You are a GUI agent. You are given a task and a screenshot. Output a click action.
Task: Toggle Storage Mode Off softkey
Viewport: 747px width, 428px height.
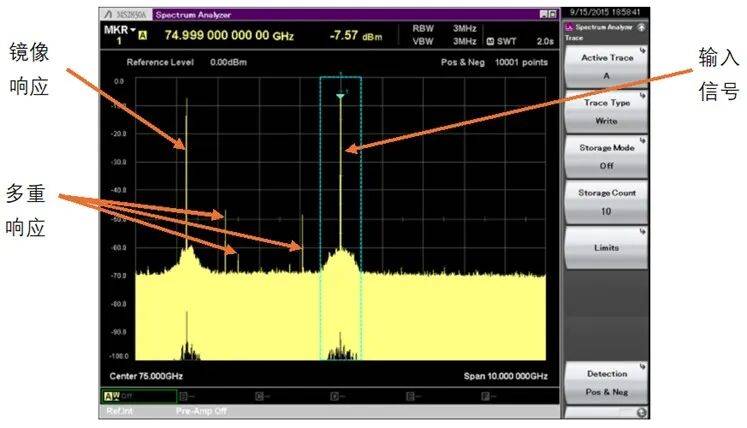tap(608, 153)
